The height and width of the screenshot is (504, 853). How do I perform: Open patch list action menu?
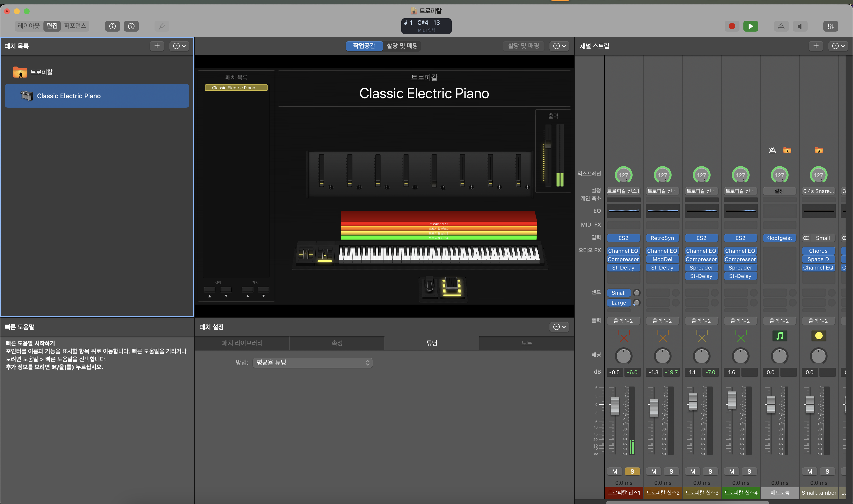pyautogui.click(x=179, y=46)
